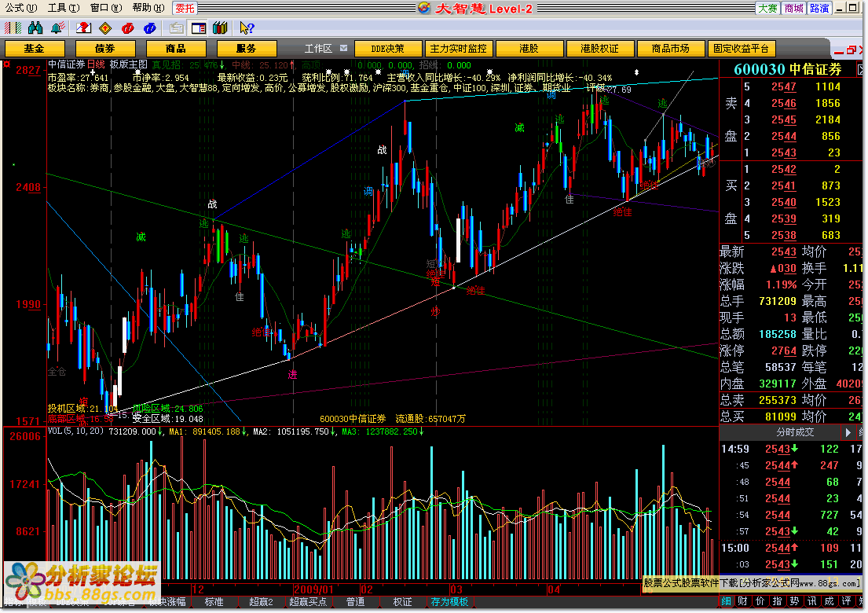Click the 板版主图 indicator label
868x613 pixels.
[128, 64]
